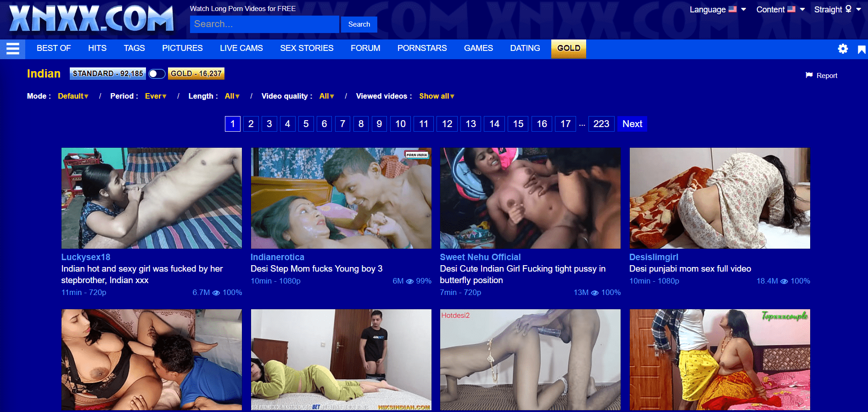Toggle the Standard/Gold switch

157,74
